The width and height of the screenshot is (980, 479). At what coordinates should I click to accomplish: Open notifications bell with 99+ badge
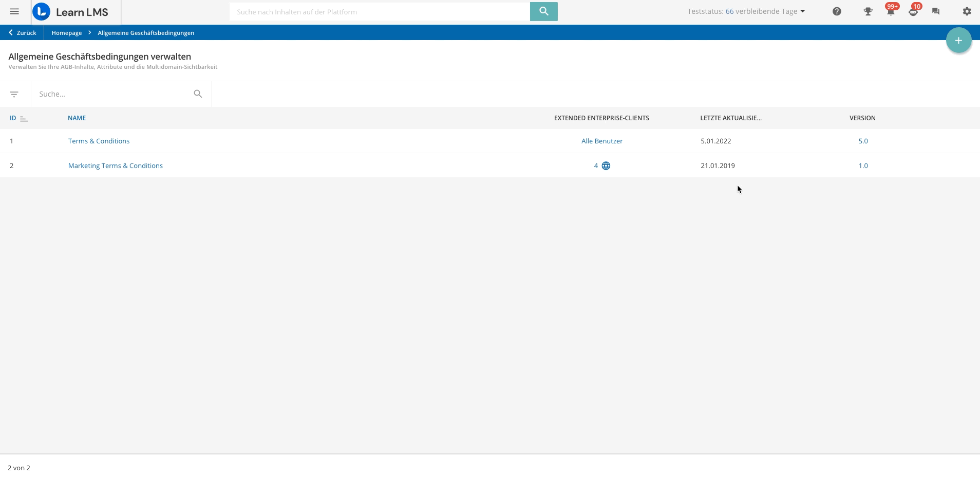[x=891, y=11]
